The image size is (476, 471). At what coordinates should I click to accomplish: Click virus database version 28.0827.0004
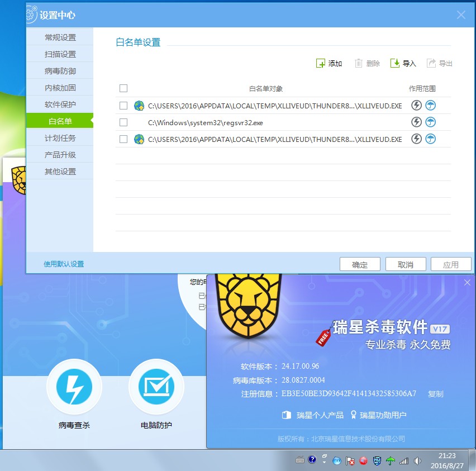point(303,380)
